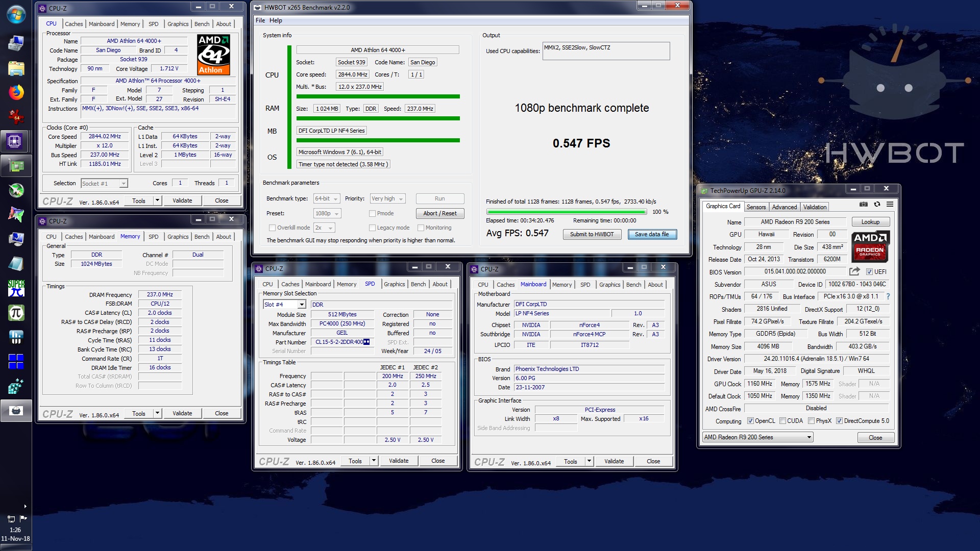This screenshot has width=980, height=551.
Task: Click the benchmark 100% progress bar
Action: point(567,212)
